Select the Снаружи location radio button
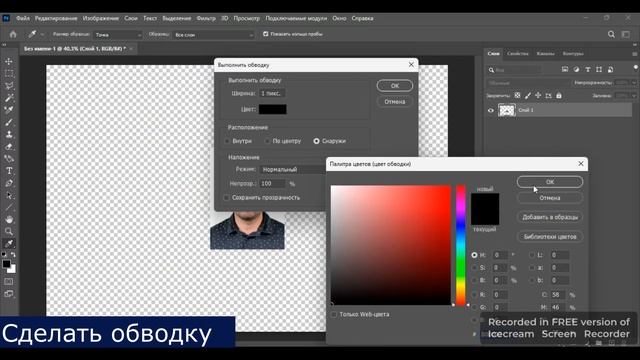Image resolution: width=640 pixels, height=360 pixels. [316, 141]
